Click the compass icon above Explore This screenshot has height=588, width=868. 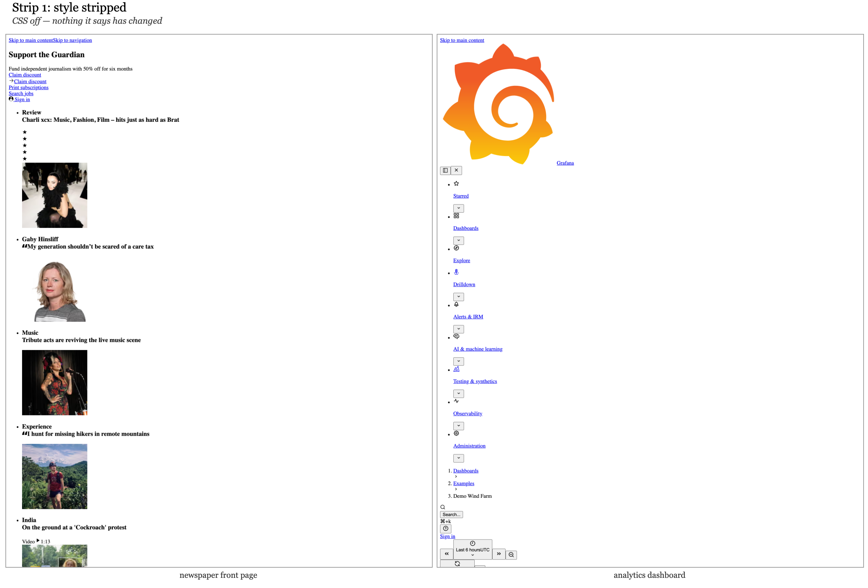click(456, 248)
